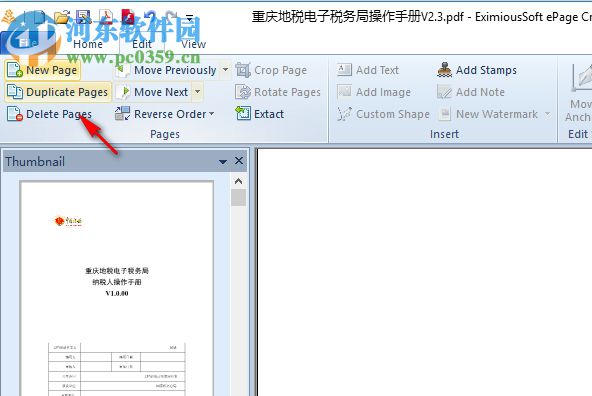Switch to the View ribbon tab

tap(193, 44)
